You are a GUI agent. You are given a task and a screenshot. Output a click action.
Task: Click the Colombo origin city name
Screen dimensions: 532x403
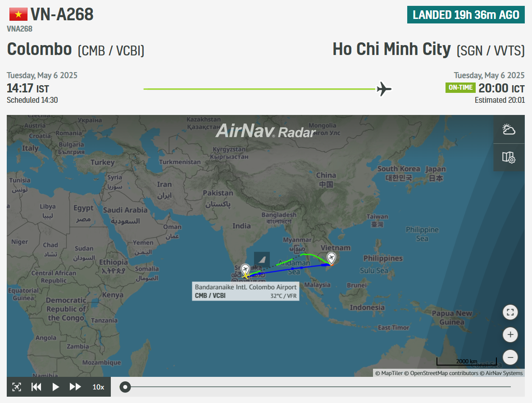click(39, 49)
